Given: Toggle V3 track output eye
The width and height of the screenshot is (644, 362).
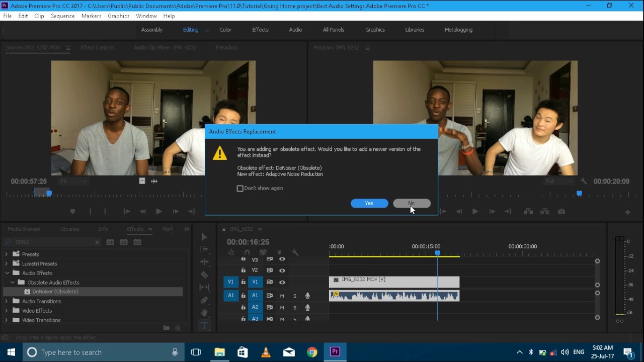Looking at the screenshot, I should (282, 259).
